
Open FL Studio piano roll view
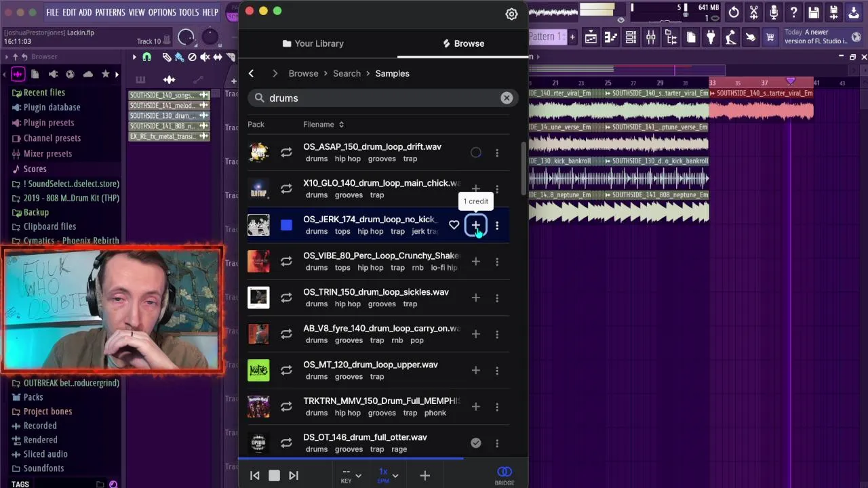[x=611, y=38]
